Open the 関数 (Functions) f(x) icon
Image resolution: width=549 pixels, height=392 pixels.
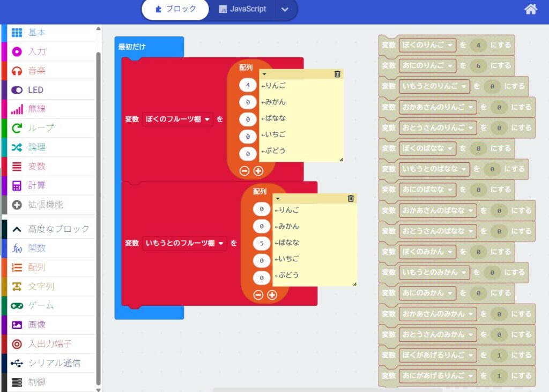point(17,248)
